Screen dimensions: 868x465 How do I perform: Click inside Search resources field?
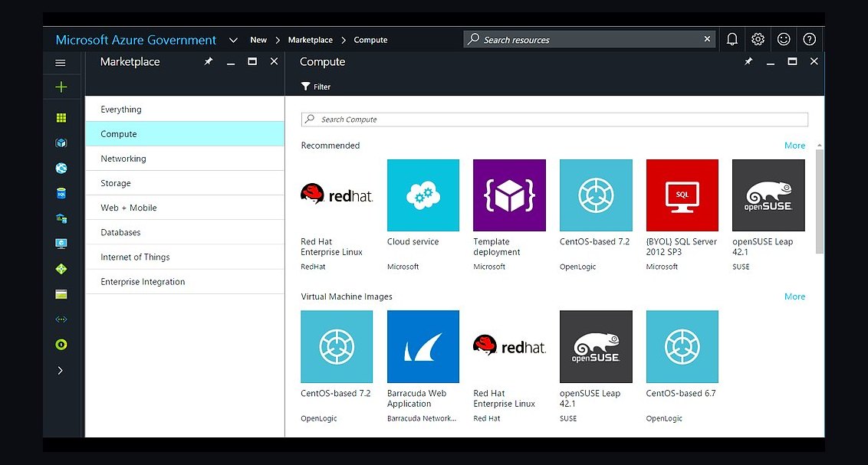coord(590,39)
